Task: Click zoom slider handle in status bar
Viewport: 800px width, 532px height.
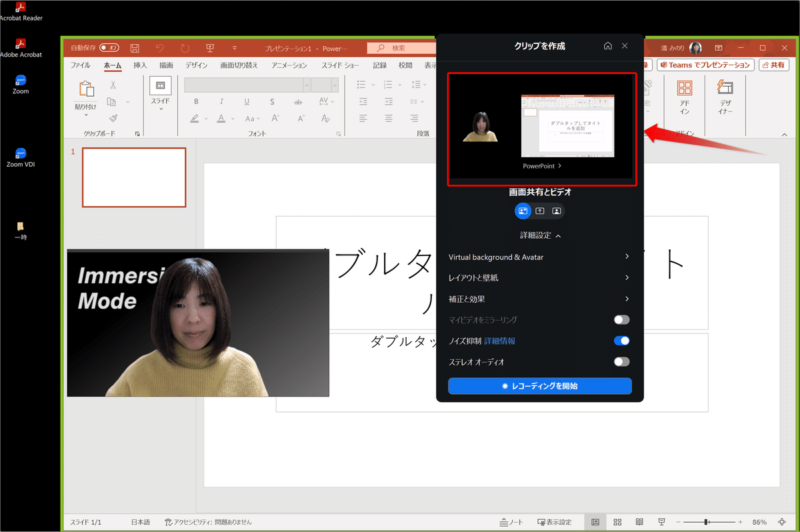Action: (x=706, y=522)
